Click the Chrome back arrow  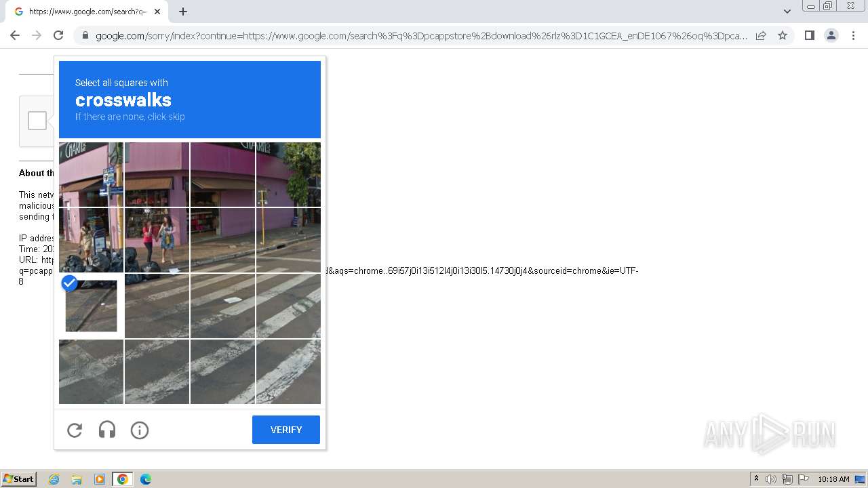[x=15, y=35]
